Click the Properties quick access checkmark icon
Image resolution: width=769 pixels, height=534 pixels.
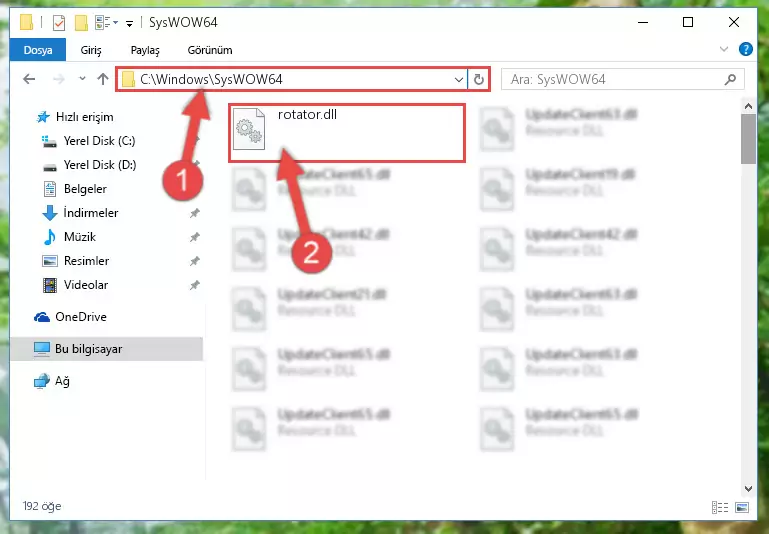pyautogui.click(x=59, y=23)
